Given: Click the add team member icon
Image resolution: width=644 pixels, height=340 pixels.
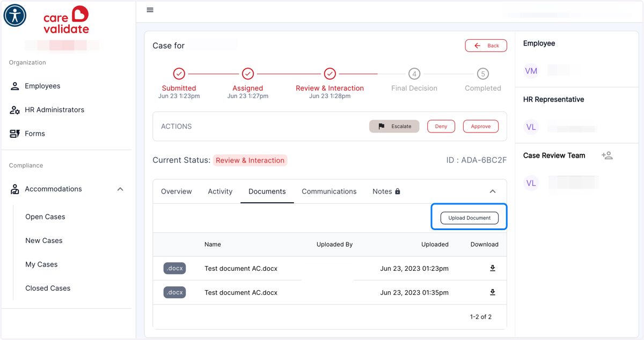Looking at the screenshot, I should point(607,156).
